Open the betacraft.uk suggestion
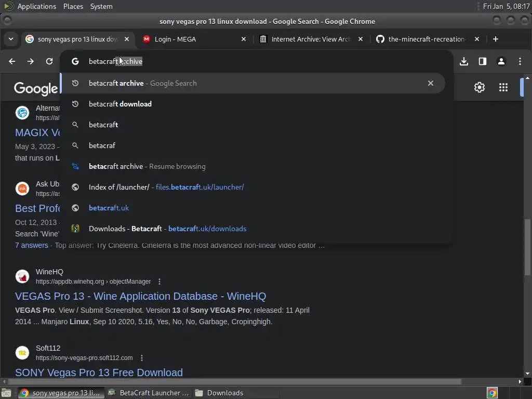This screenshot has width=532, height=399. [x=253, y=208]
